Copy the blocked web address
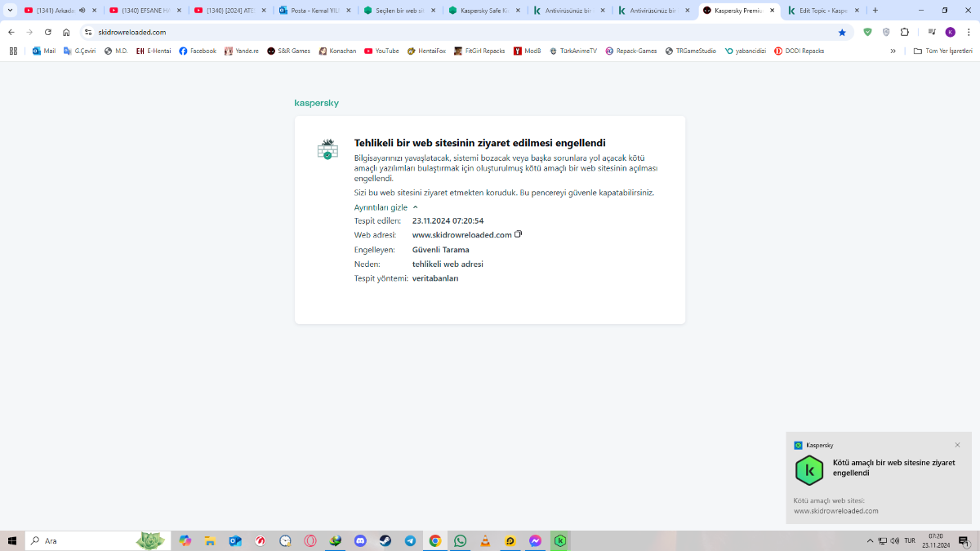 tap(519, 234)
